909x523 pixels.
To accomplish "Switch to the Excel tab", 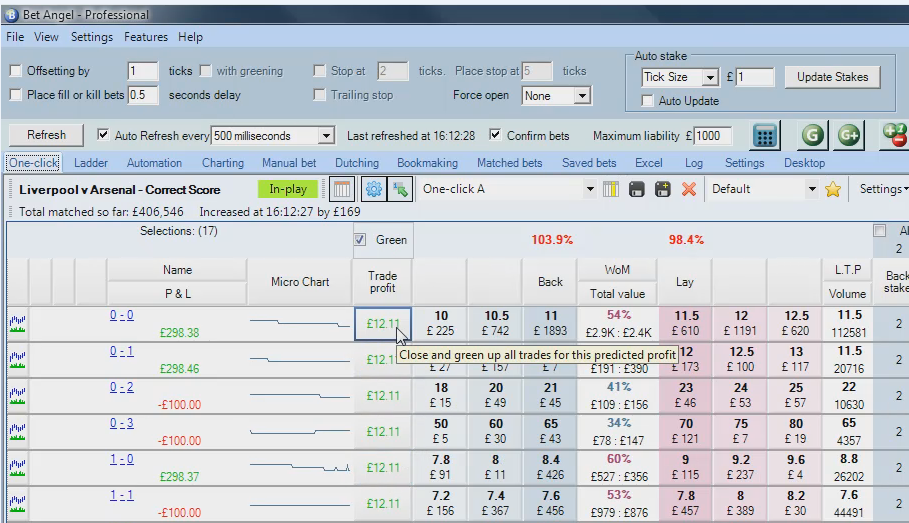I will [x=649, y=163].
